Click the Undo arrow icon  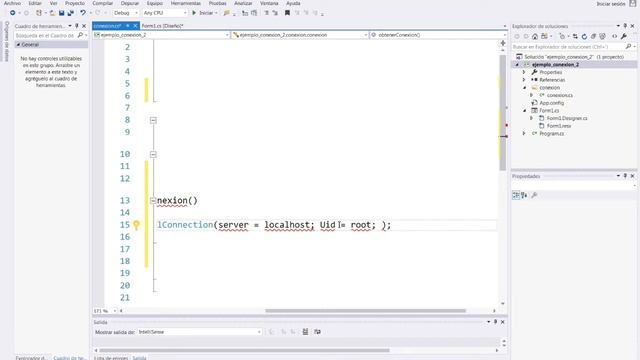pyautogui.click(x=83, y=13)
